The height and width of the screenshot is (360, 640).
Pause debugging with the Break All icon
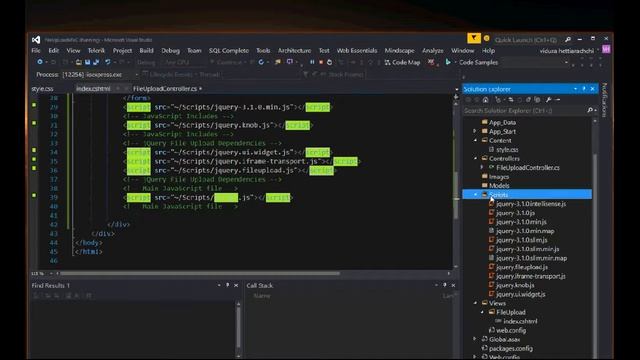coord(312,62)
